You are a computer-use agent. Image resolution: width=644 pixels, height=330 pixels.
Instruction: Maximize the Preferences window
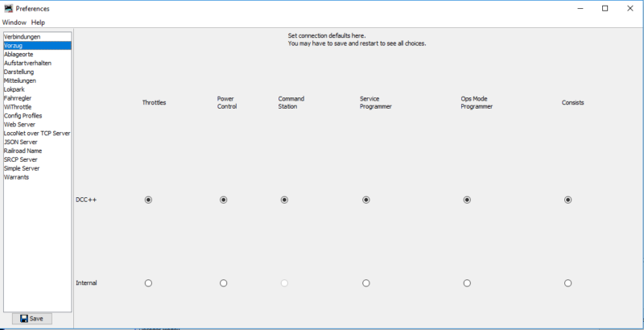pyautogui.click(x=605, y=9)
